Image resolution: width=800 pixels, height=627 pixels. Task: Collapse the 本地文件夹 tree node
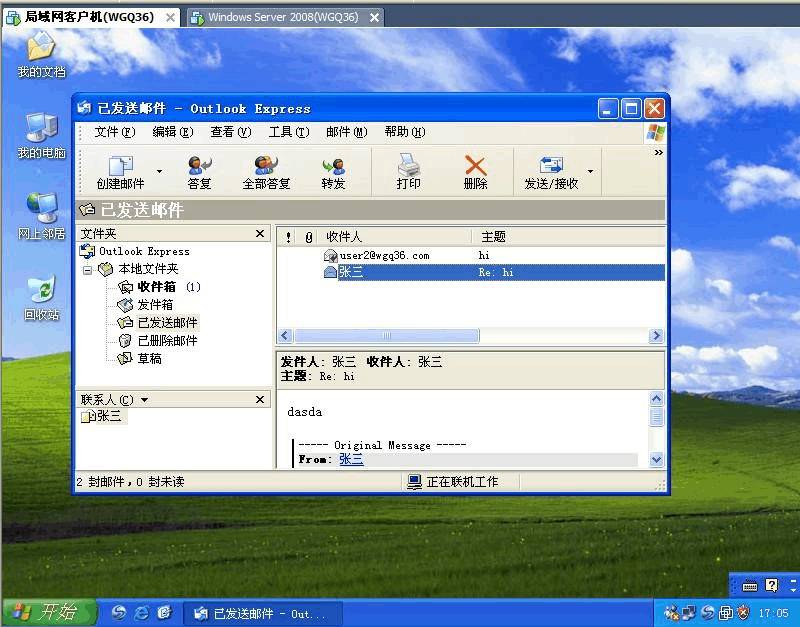87,270
